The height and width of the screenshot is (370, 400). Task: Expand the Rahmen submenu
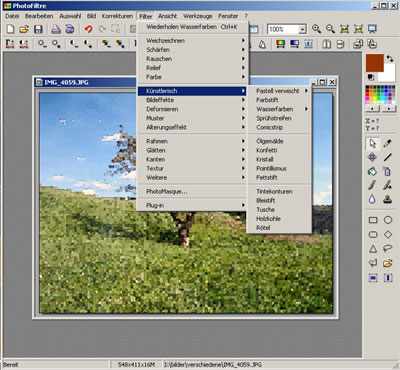tap(193, 141)
